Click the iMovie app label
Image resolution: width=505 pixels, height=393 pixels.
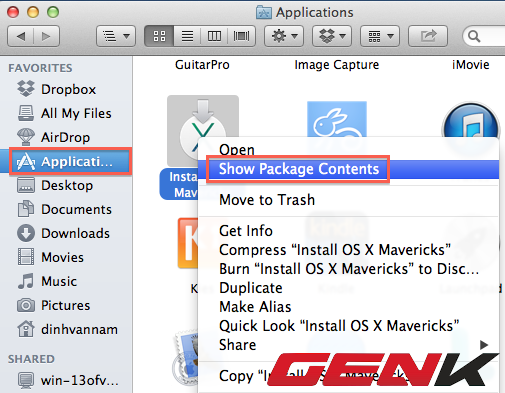470,65
